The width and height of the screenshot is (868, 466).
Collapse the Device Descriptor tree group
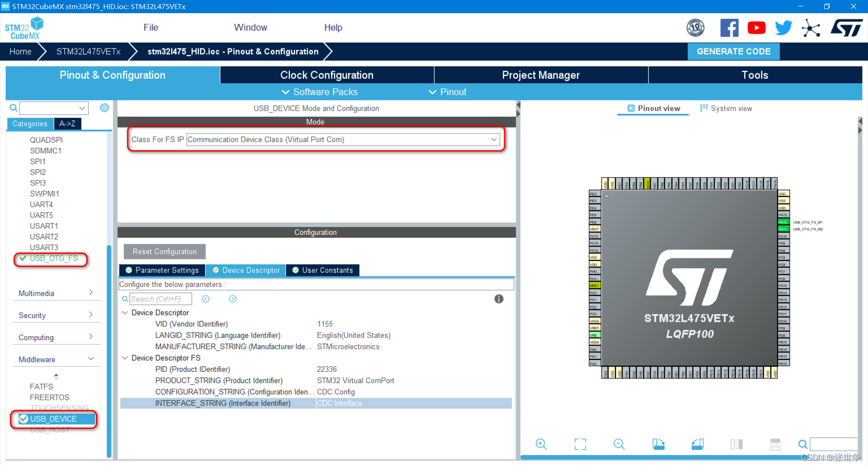(125, 313)
